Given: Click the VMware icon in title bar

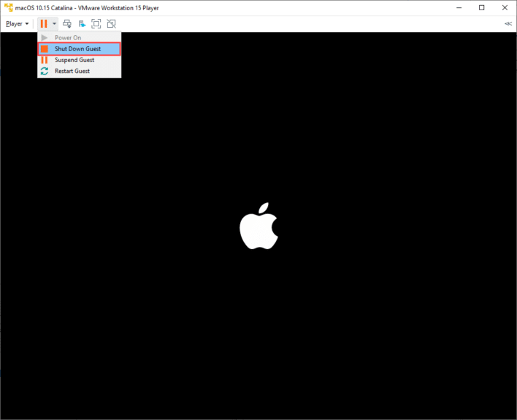Looking at the screenshot, I should click(8, 7).
